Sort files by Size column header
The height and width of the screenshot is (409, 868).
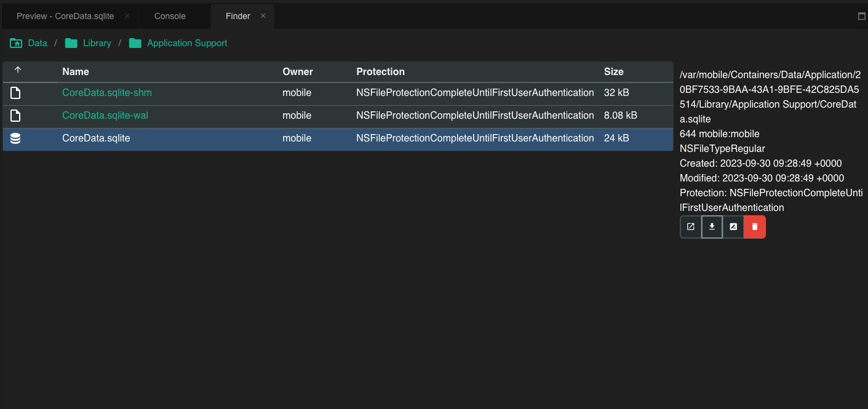pyautogui.click(x=613, y=71)
